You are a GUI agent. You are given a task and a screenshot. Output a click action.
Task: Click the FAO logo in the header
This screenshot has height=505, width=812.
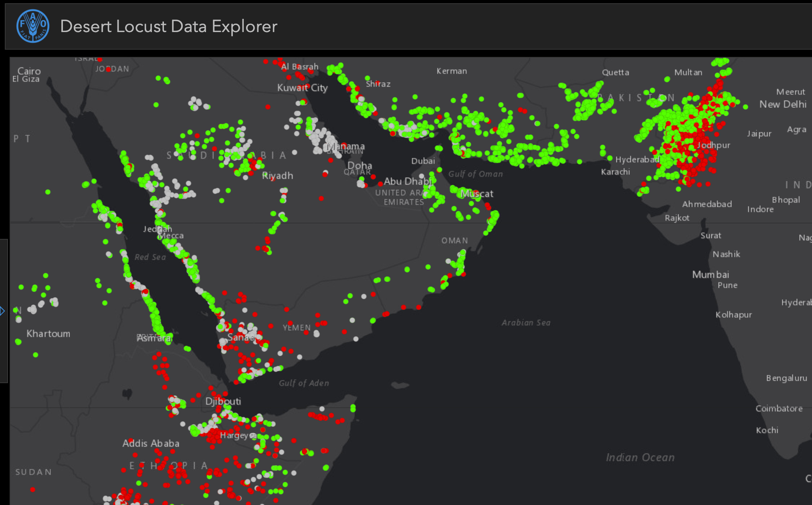(34, 26)
